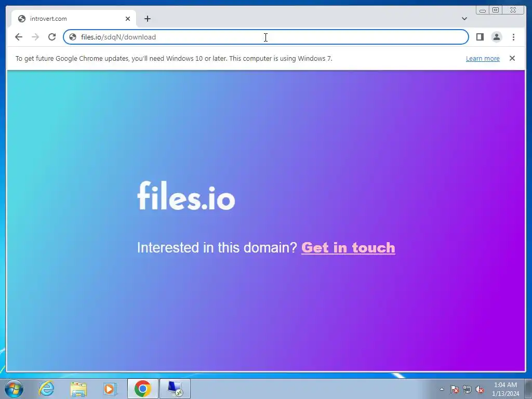Launch Internet Explorer from taskbar
The height and width of the screenshot is (399, 532).
(46, 389)
